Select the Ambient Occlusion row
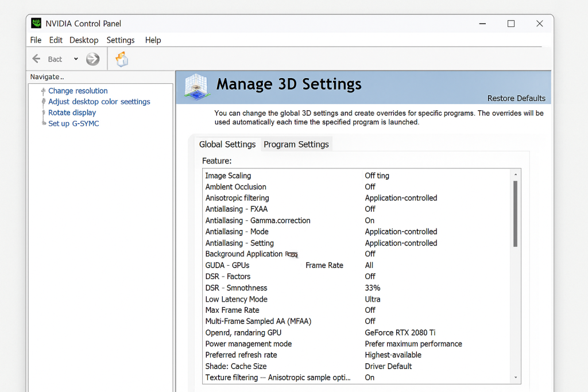588x392 pixels. (356, 187)
